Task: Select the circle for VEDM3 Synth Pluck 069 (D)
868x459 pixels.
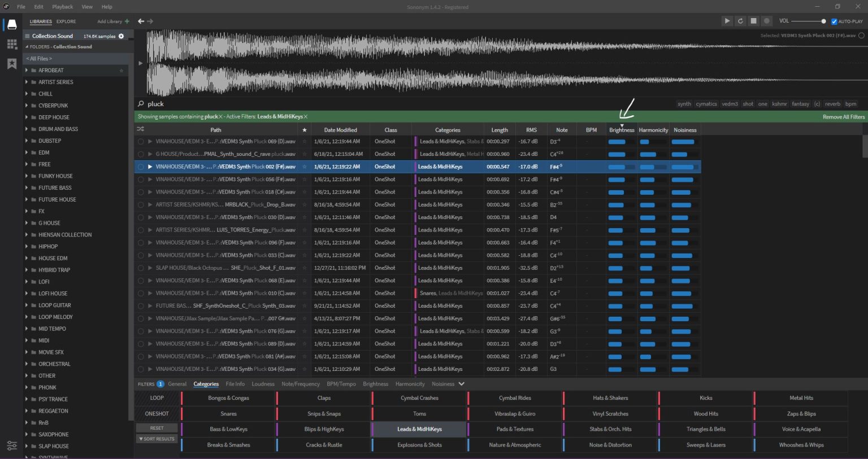Action: 141,142
